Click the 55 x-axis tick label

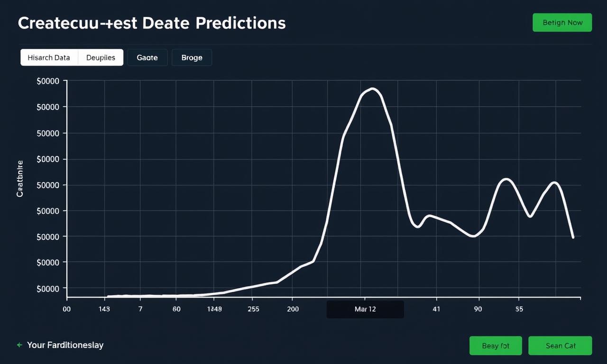[x=519, y=309]
